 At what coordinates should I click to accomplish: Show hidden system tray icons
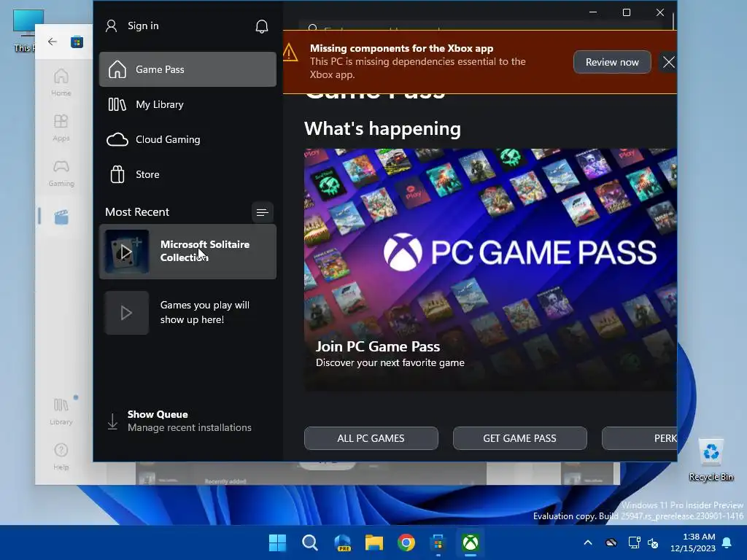[588, 542]
